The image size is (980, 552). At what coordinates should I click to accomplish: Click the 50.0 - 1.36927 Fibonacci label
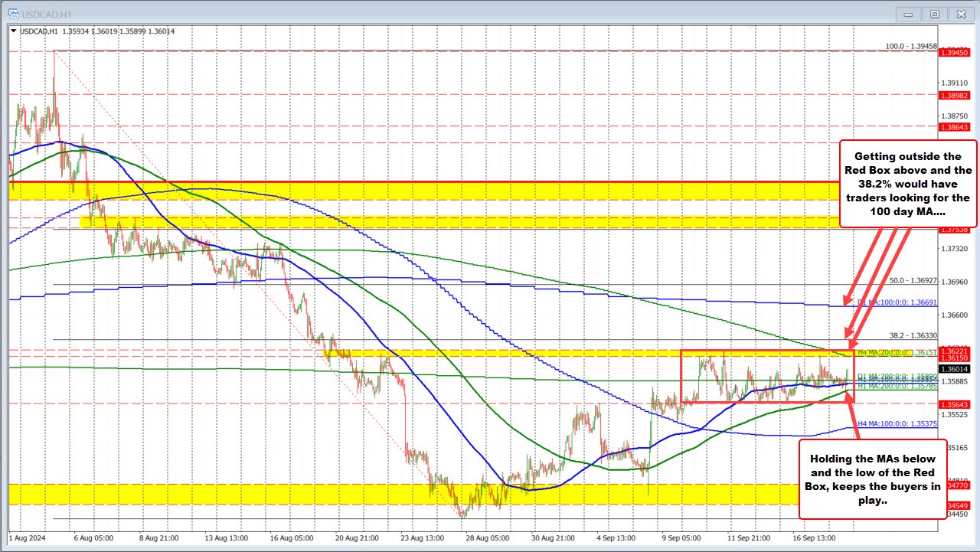tap(913, 281)
